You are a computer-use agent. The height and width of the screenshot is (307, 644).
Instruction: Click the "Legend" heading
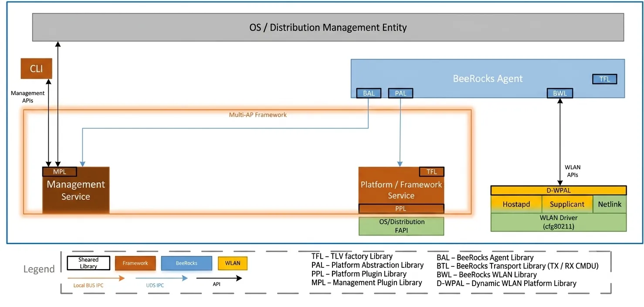(x=39, y=269)
